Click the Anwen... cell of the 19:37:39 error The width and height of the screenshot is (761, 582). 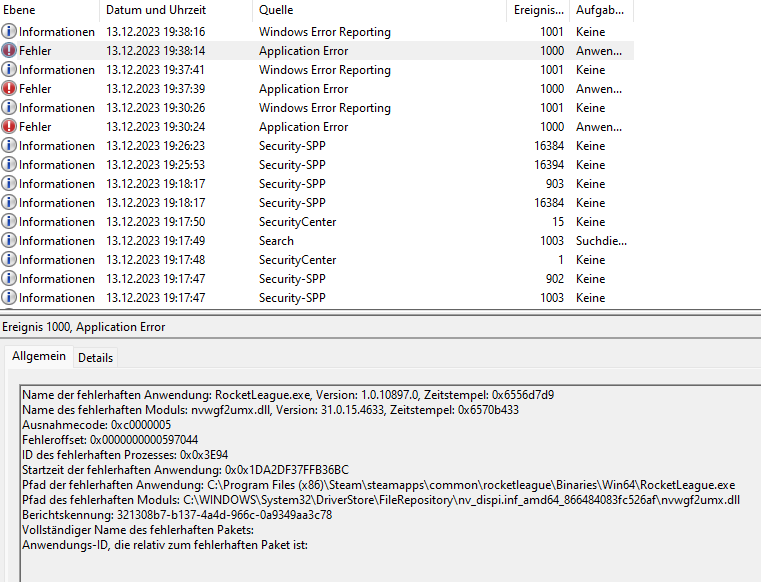pyautogui.click(x=599, y=88)
